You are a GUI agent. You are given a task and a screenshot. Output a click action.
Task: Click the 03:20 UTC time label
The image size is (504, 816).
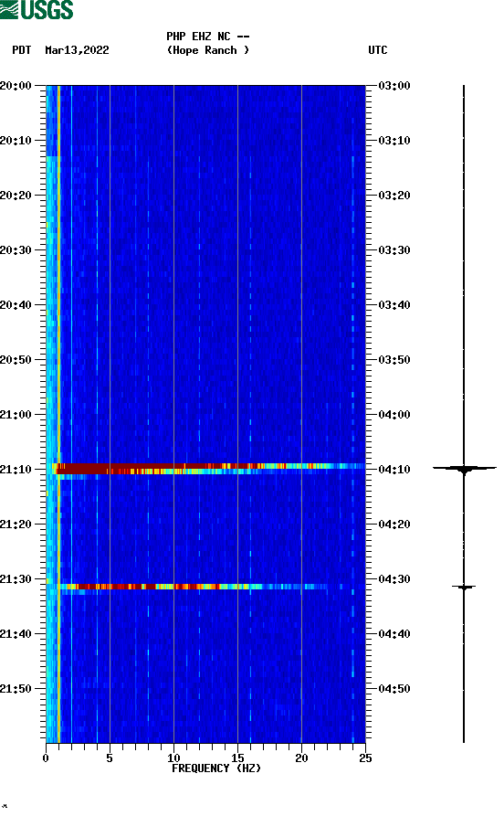click(394, 196)
